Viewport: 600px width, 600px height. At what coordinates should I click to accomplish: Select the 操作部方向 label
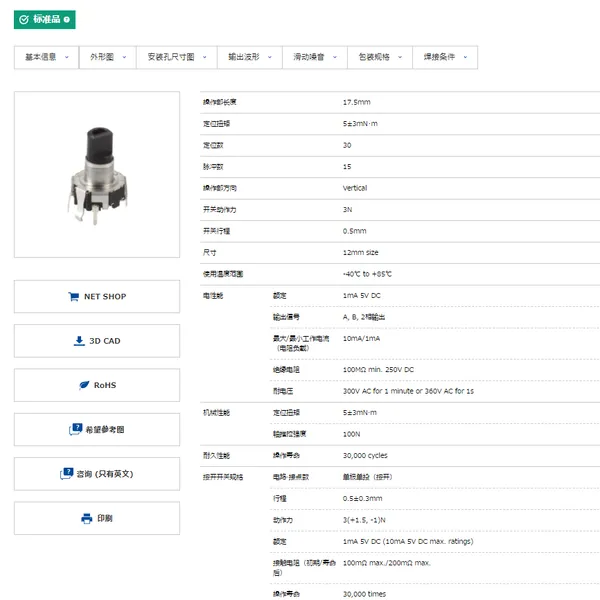[220, 188]
